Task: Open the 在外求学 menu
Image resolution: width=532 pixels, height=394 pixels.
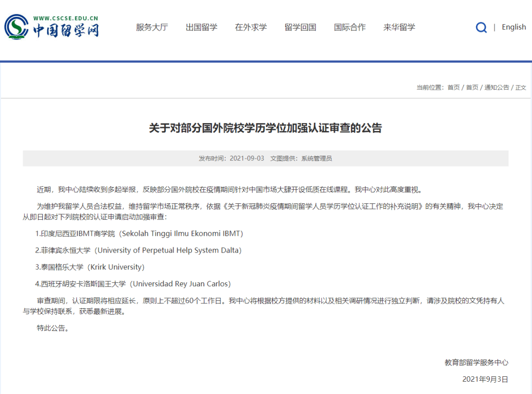Action: [251, 27]
